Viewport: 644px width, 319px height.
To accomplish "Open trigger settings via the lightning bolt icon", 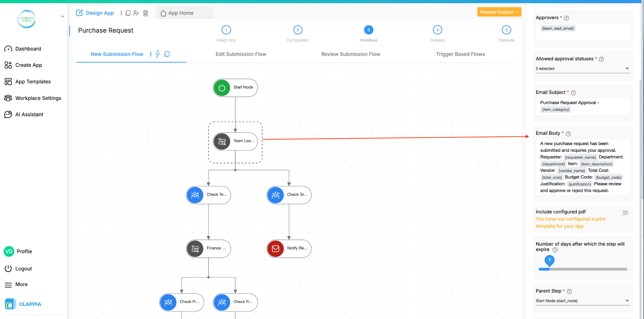I will 158,54.
